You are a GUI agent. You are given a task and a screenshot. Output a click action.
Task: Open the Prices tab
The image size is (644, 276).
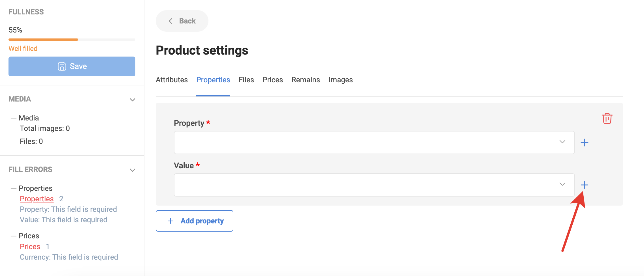[x=273, y=80]
